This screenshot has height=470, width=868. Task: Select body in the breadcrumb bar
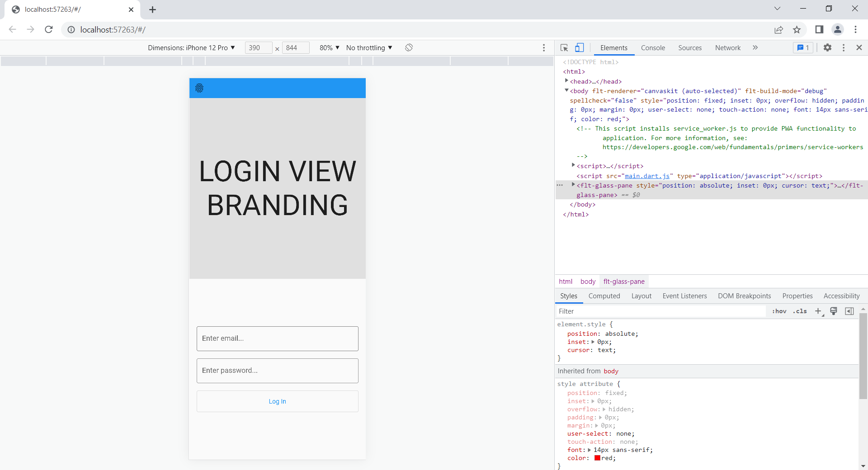point(588,282)
